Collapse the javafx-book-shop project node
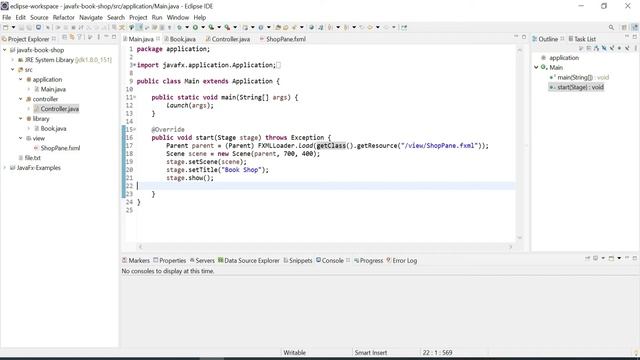Screen dimensions: 640x360 4,50
